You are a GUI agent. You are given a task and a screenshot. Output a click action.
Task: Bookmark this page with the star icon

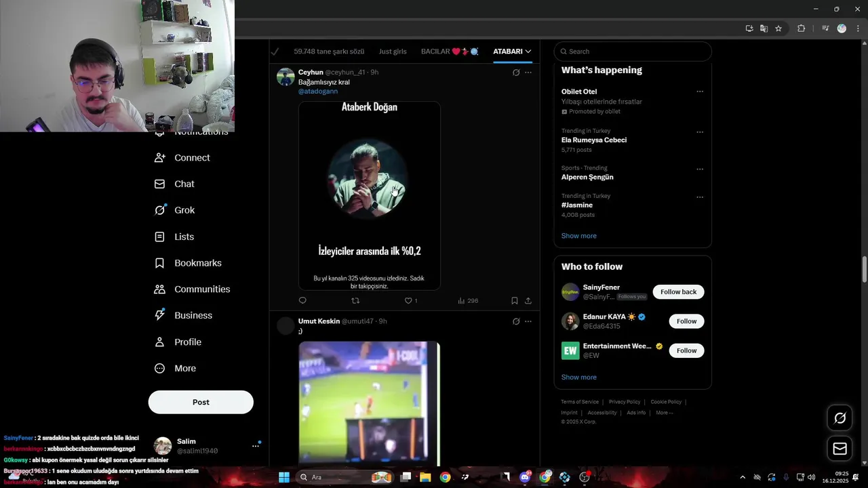(x=778, y=28)
